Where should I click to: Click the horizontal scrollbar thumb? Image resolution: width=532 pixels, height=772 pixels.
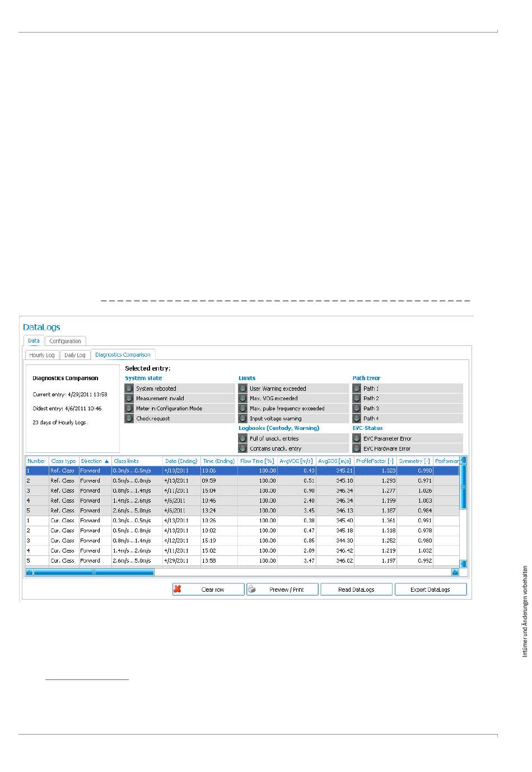94,572
